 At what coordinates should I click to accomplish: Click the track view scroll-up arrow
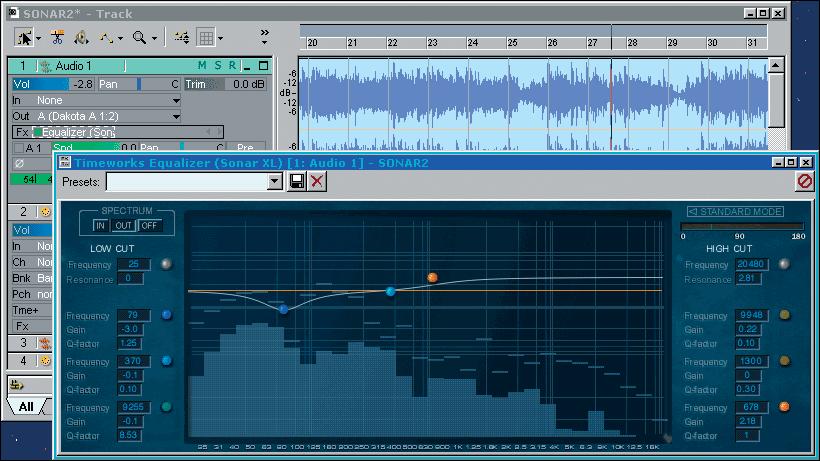(x=776, y=66)
